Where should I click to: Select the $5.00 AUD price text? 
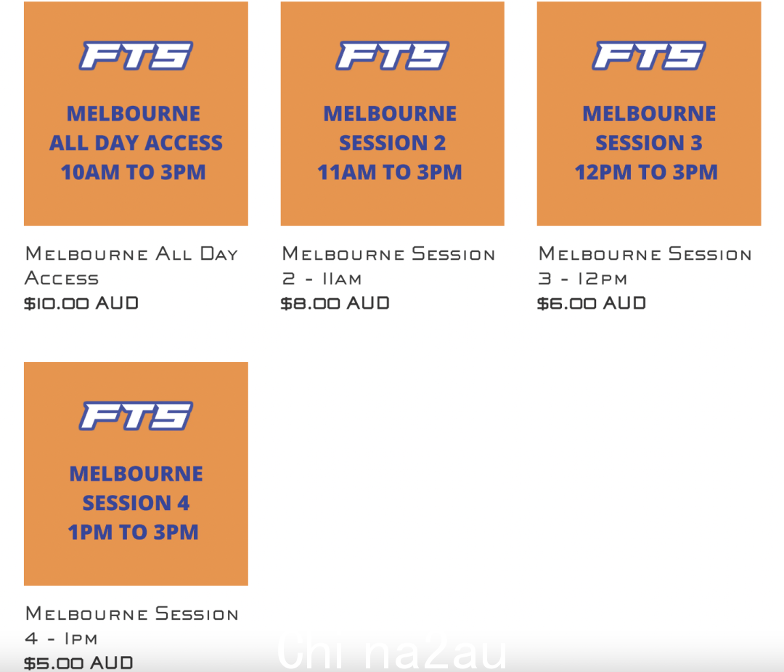[78, 663]
